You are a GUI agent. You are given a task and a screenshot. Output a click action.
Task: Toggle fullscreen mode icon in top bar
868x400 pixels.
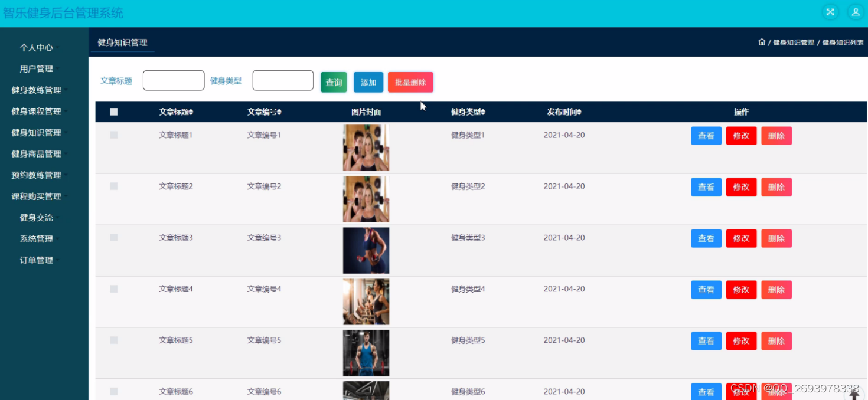830,12
